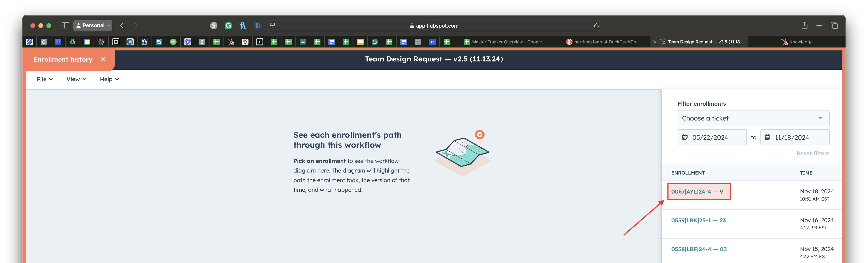
Task: Click the Share icon in Safari toolbar
Action: click(x=804, y=26)
